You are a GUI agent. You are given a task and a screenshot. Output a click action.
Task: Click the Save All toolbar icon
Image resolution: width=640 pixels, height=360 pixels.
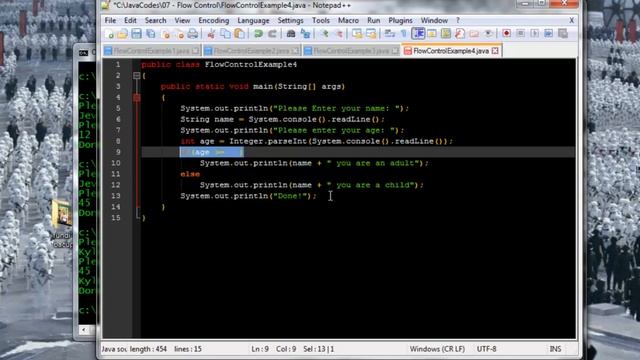pos(151,34)
